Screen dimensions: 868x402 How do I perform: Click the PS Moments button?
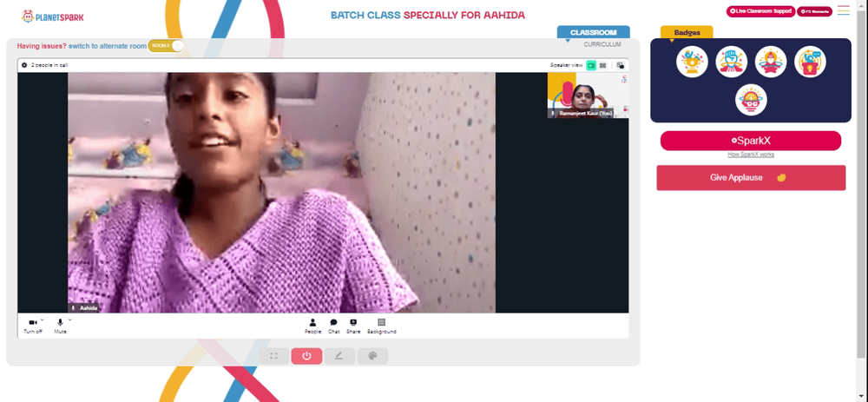tap(814, 11)
